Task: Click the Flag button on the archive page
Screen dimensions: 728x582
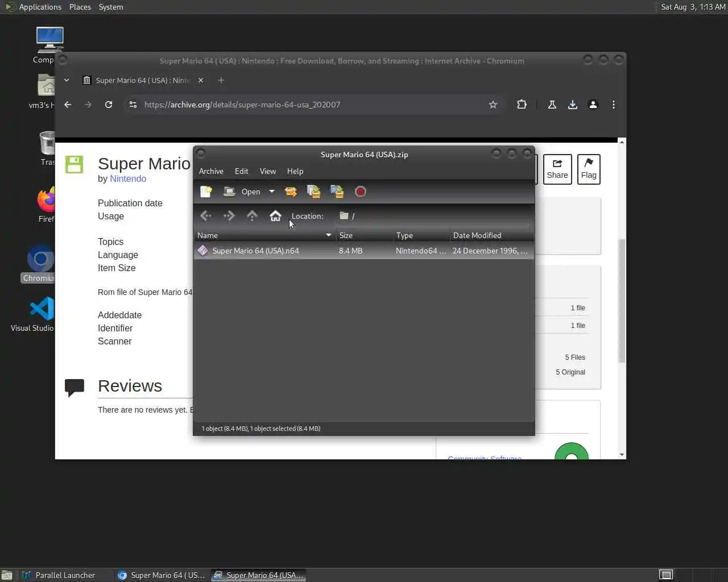Action: click(589, 169)
